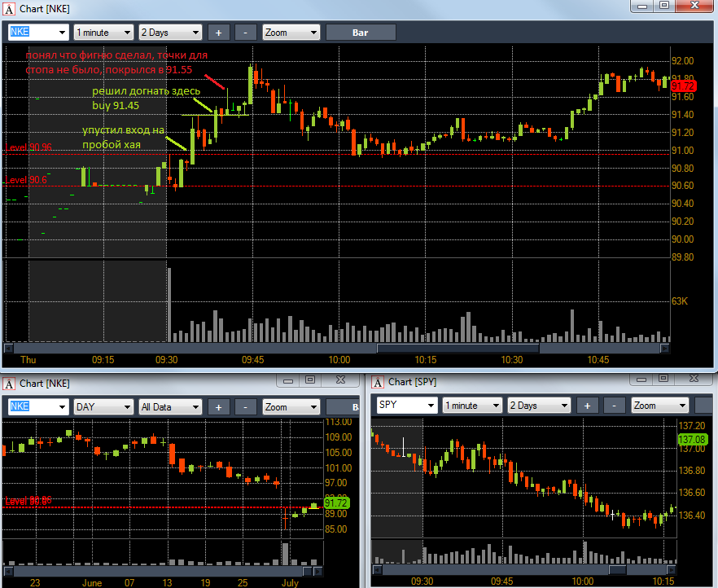This screenshot has width=718, height=588.
Task: Click the 10:45 time label on top chart axis
Action: (x=598, y=360)
